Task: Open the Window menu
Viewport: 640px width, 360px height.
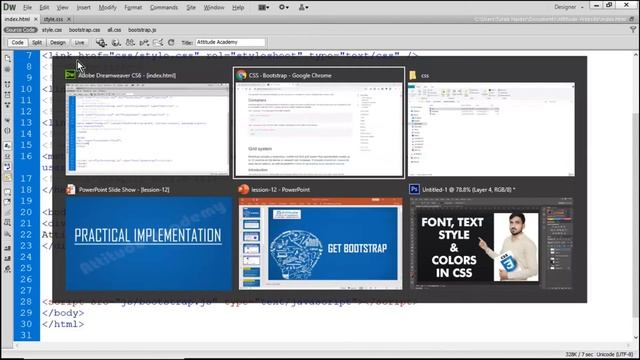Action: pos(214,7)
